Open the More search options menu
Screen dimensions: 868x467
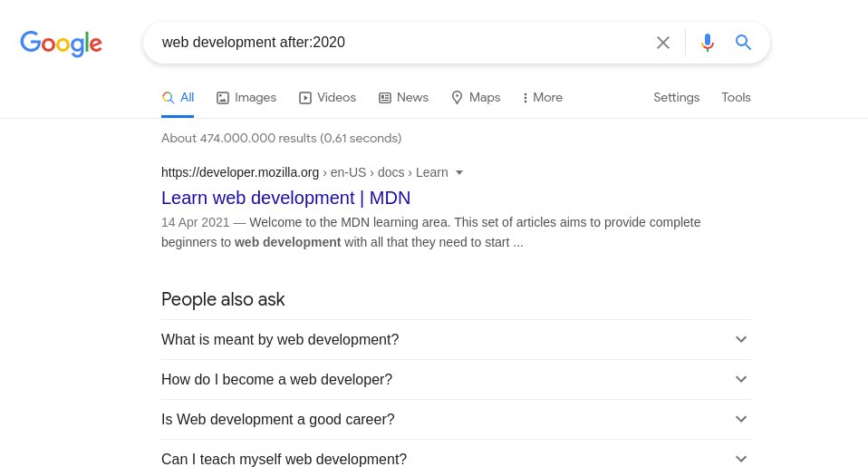(x=543, y=98)
